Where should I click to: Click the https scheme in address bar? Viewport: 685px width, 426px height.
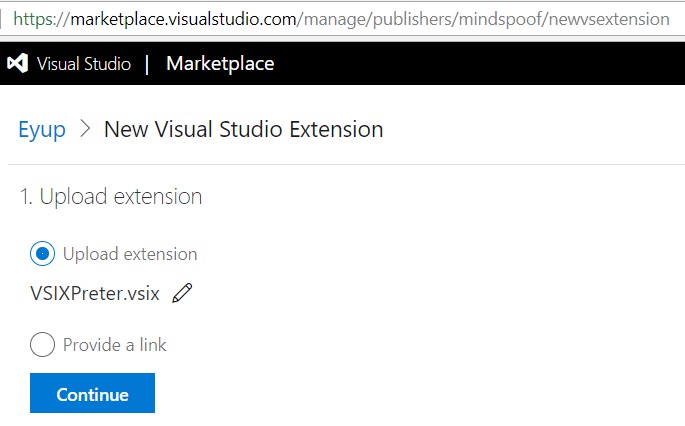[x=35, y=19]
